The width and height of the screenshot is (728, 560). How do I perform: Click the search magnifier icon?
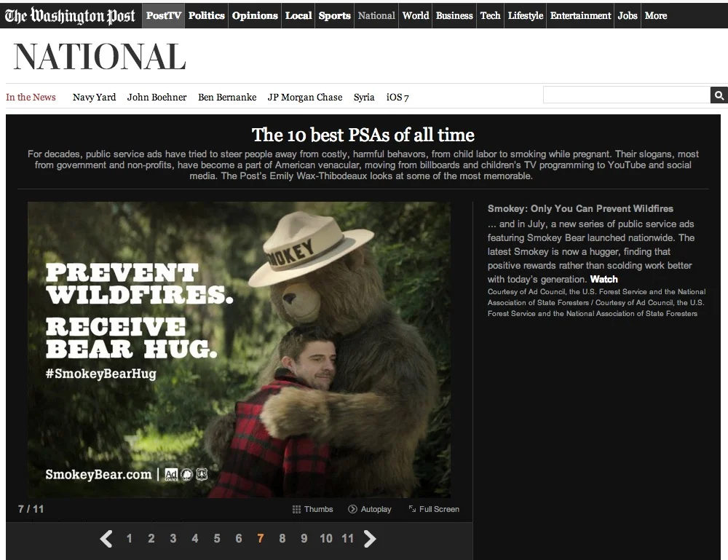(719, 95)
